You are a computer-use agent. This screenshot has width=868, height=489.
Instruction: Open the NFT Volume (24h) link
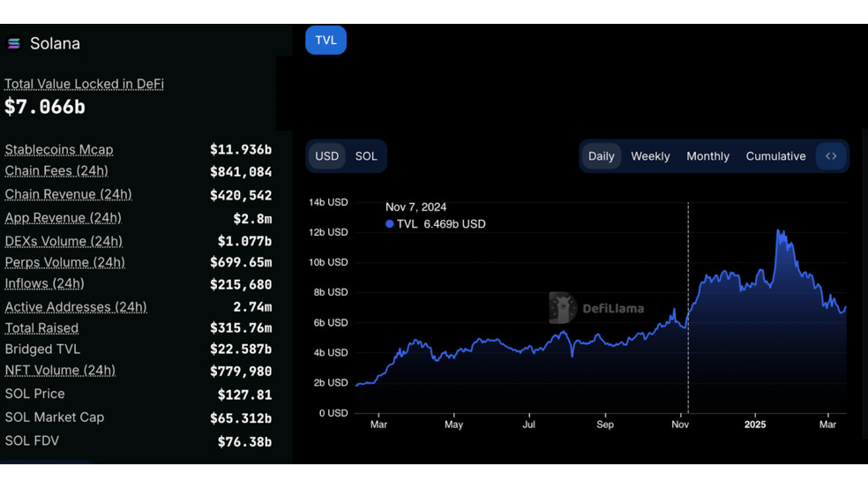coord(60,370)
